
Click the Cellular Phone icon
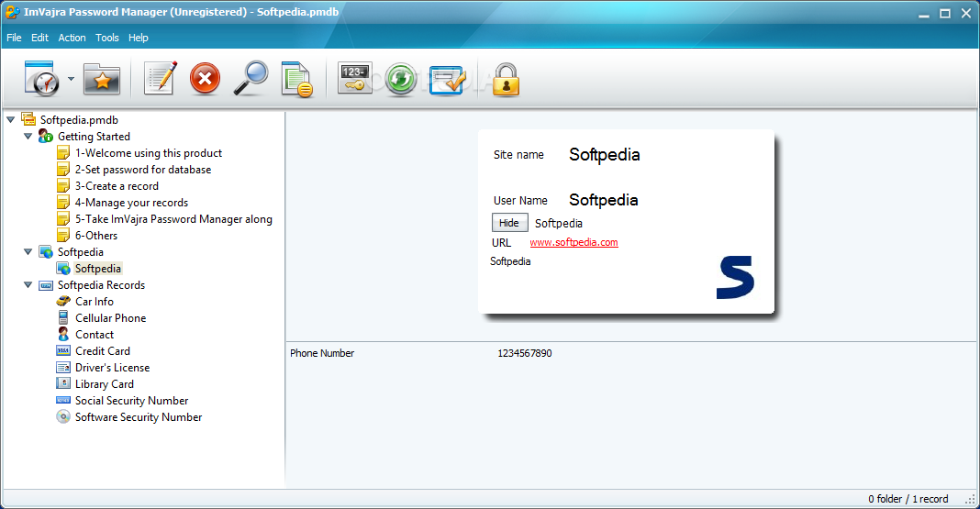coord(63,317)
